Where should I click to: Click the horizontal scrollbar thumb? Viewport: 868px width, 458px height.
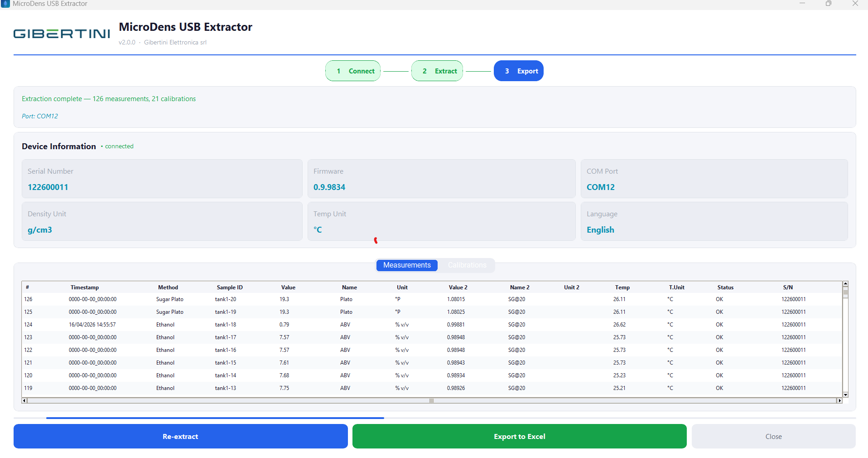click(x=432, y=400)
